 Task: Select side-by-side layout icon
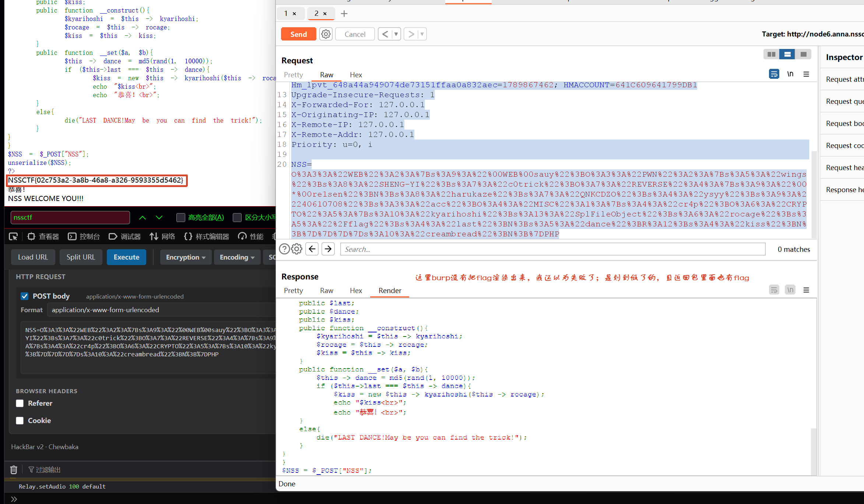click(771, 54)
